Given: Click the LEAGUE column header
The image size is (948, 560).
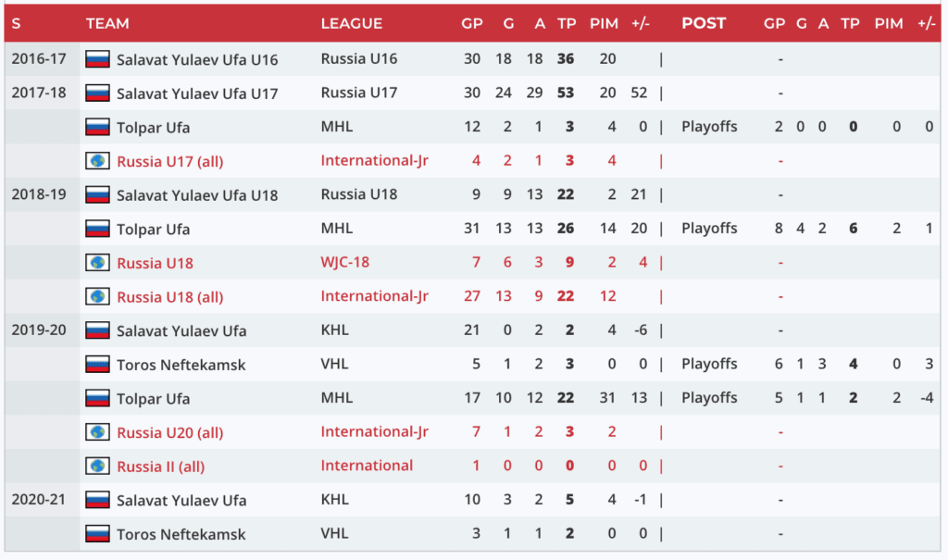Looking at the screenshot, I should pyautogui.click(x=351, y=23).
